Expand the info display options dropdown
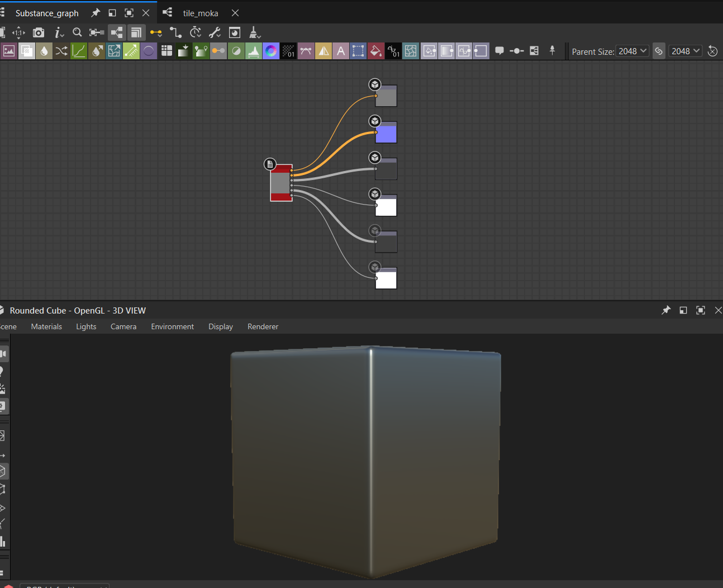Screen dimensions: 723x588 click(59, 33)
